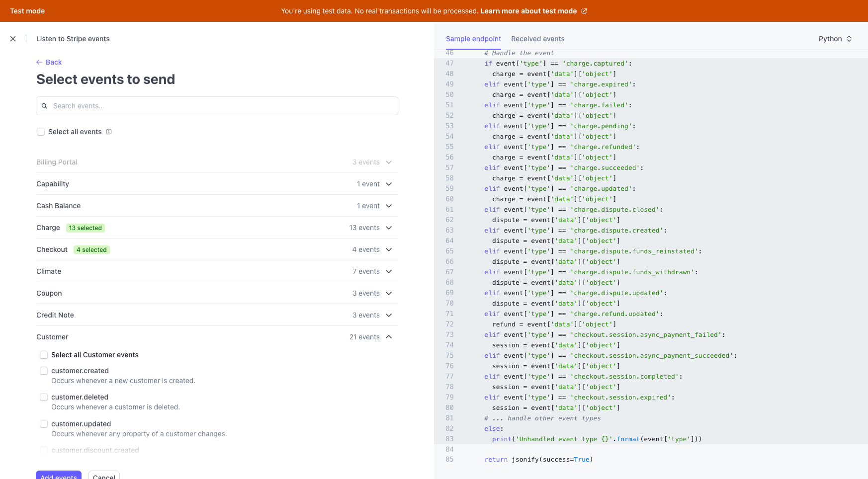Click the Climate group label
The height and width of the screenshot is (479, 868).
[x=49, y=271]
